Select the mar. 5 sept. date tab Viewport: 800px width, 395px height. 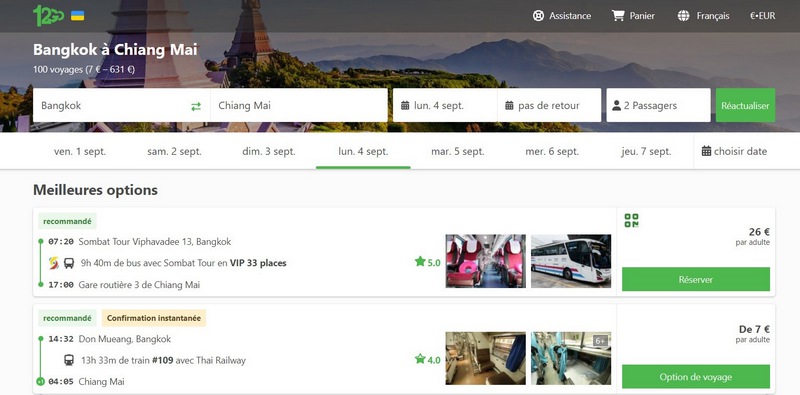[x=458, y=152]
